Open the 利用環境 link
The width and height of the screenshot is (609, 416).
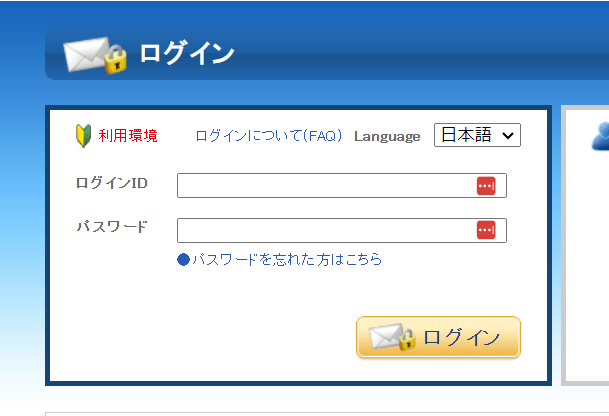(x=128, y=136)
